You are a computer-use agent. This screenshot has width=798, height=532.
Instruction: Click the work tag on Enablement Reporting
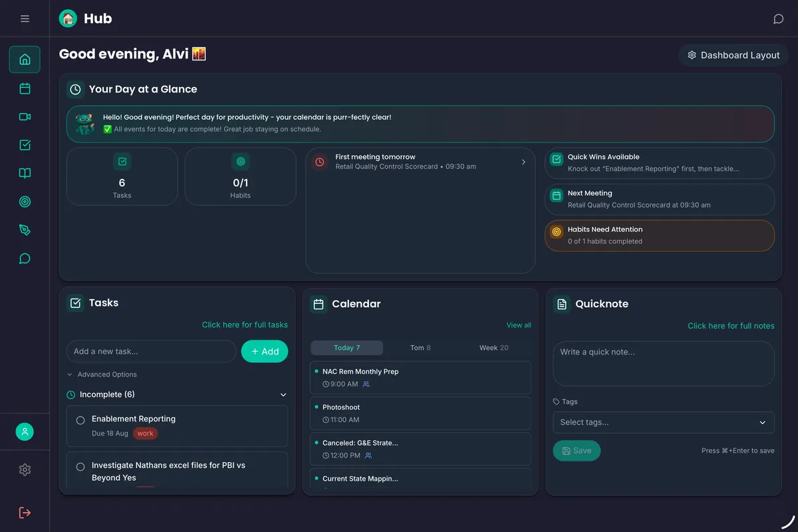pos(145,434)
